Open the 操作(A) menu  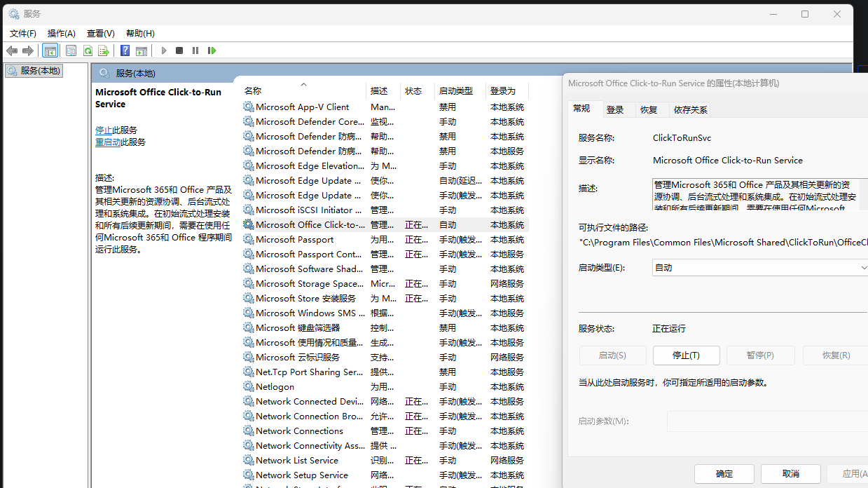point(62,33)
